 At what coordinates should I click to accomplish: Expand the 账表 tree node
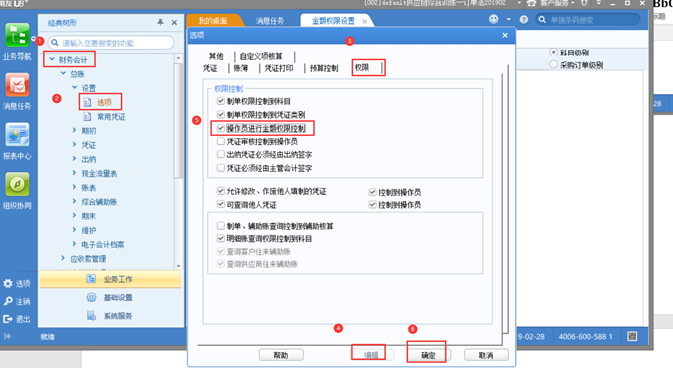(x=74, y=187)
